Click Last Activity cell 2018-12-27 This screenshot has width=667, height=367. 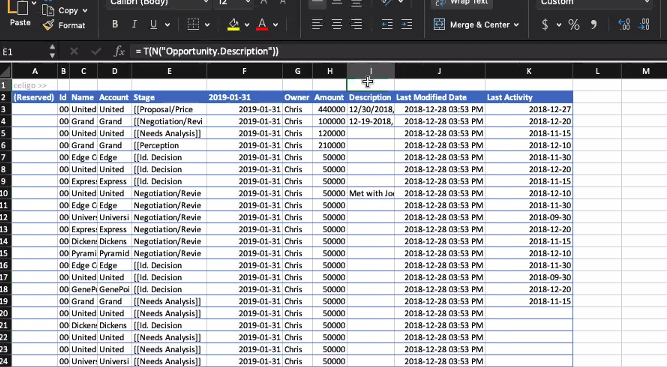(529, 109)
